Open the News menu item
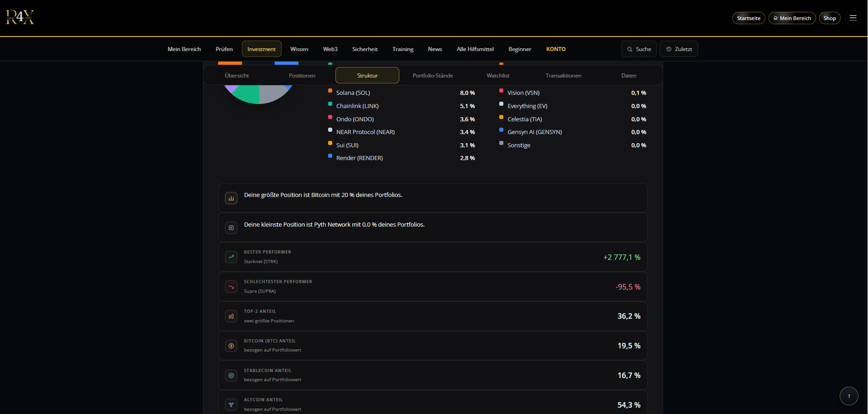The width and height of the screenshot is (868, 414). tap(435, 49)
